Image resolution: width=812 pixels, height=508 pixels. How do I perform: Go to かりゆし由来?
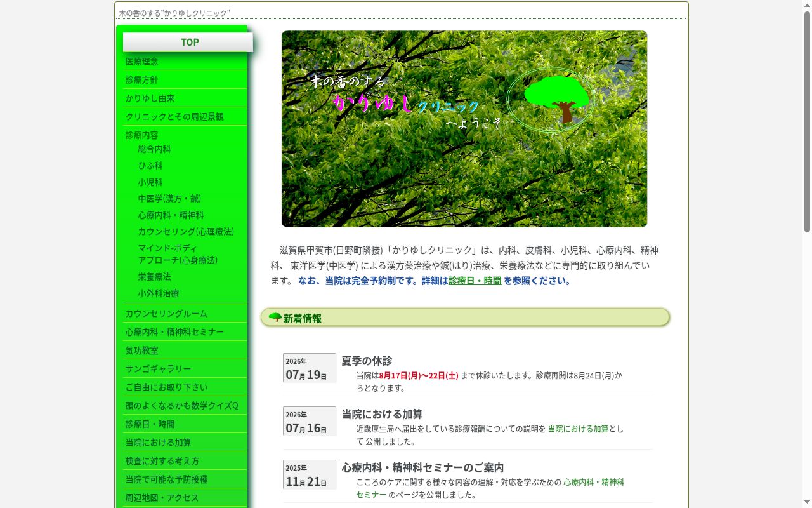[185, 98]
